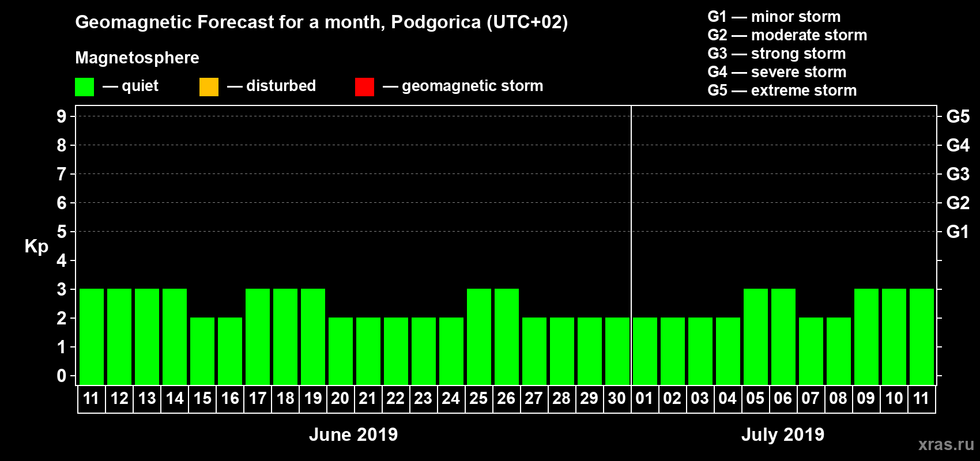This screenshot has height=461, width=980.
Task: Click the bar for July 11
Action: 922,337
